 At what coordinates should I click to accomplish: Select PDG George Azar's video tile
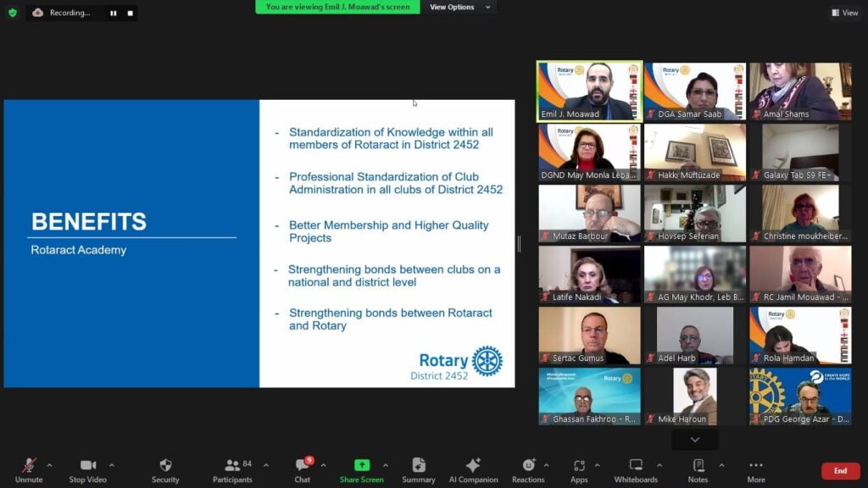click(800, 396)
